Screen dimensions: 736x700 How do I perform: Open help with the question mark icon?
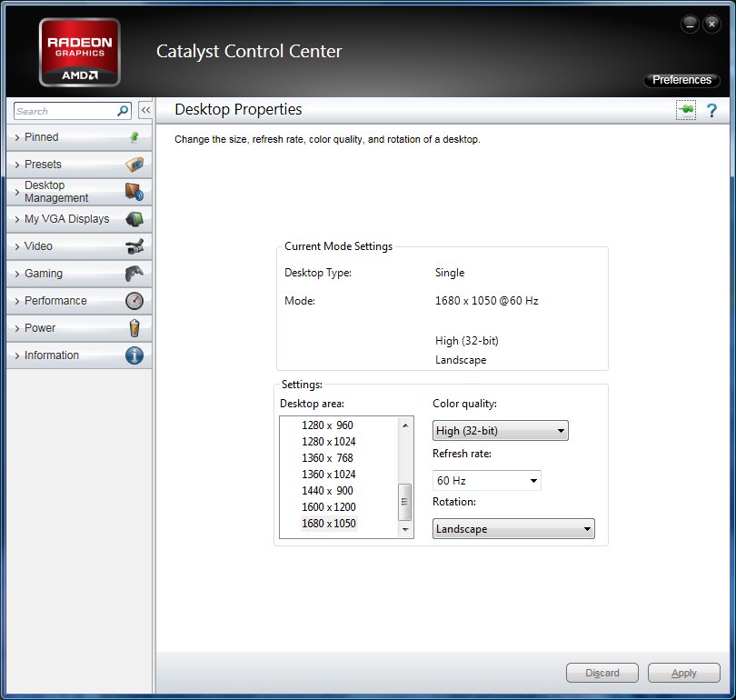point(711,110)
